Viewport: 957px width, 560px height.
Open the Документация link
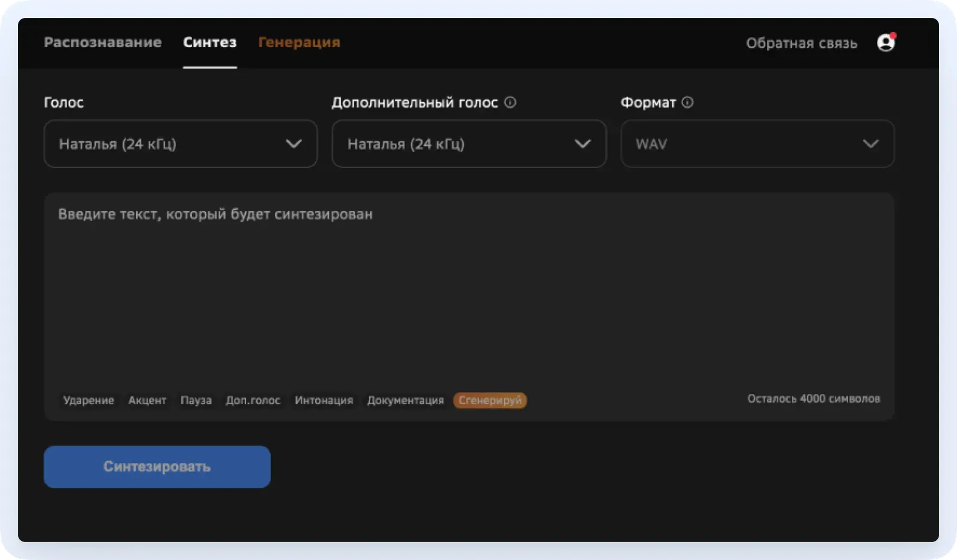click(406, 400)
